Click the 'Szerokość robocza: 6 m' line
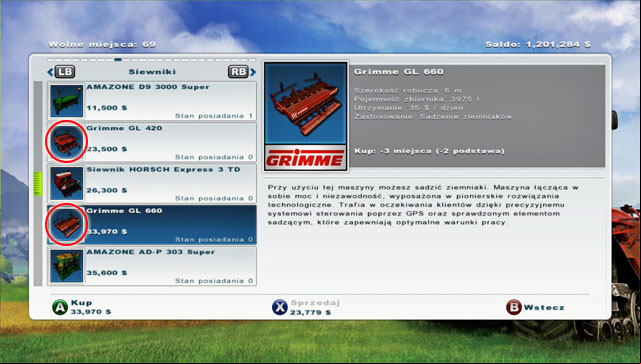 (408, 90)
